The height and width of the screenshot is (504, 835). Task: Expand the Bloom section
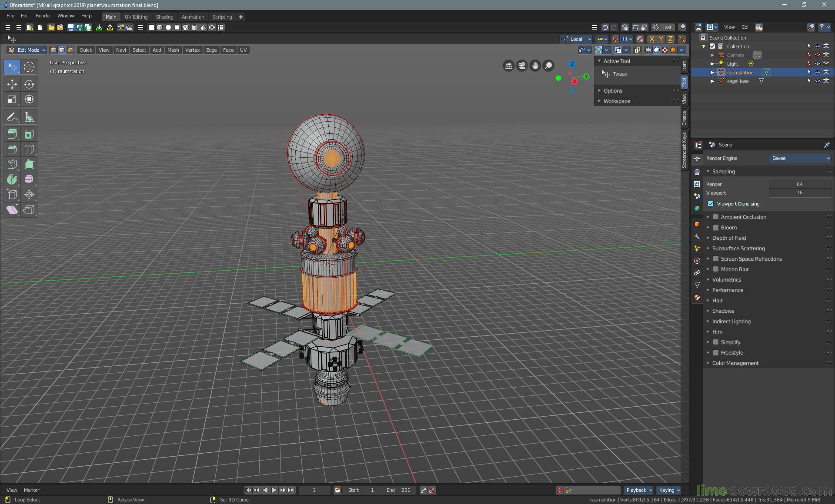tap(708, 227)
